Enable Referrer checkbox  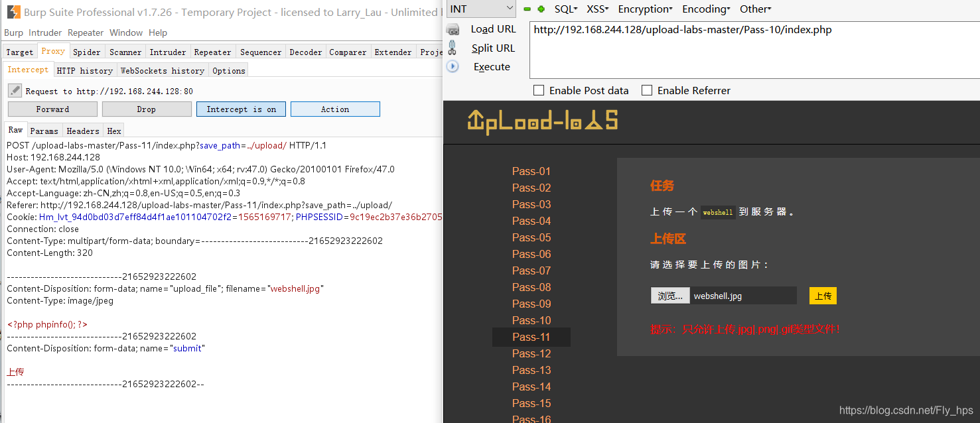(647, 90)
